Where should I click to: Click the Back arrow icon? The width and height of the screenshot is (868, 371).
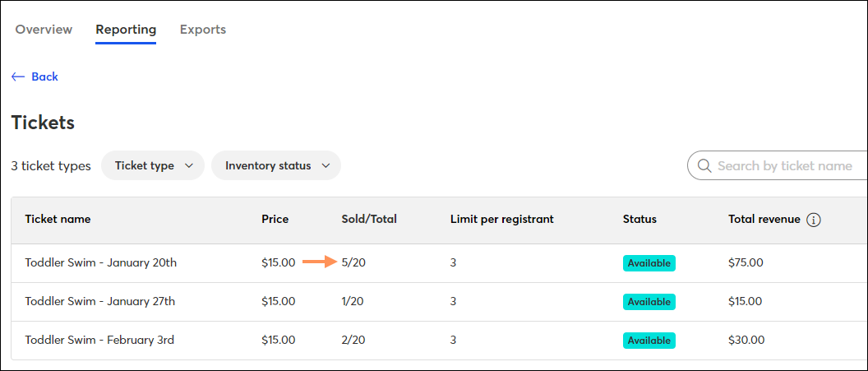click(18, 77)
